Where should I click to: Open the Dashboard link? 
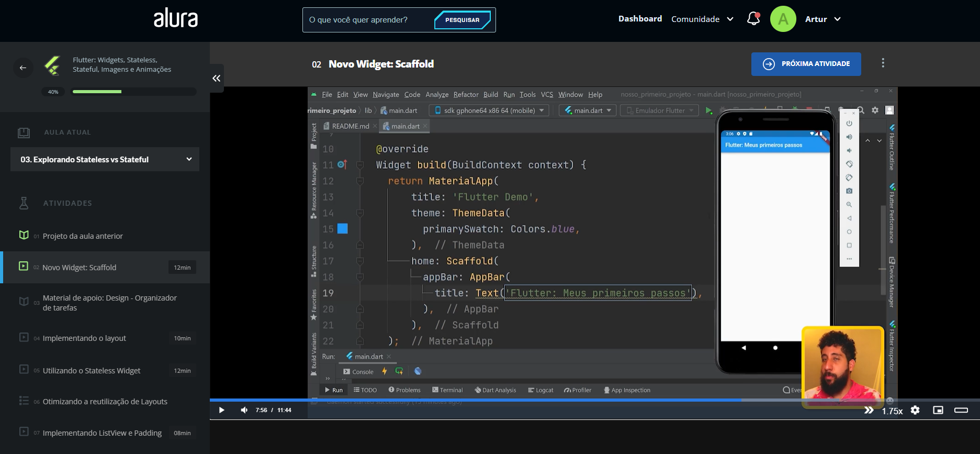[x=640, y=19]
